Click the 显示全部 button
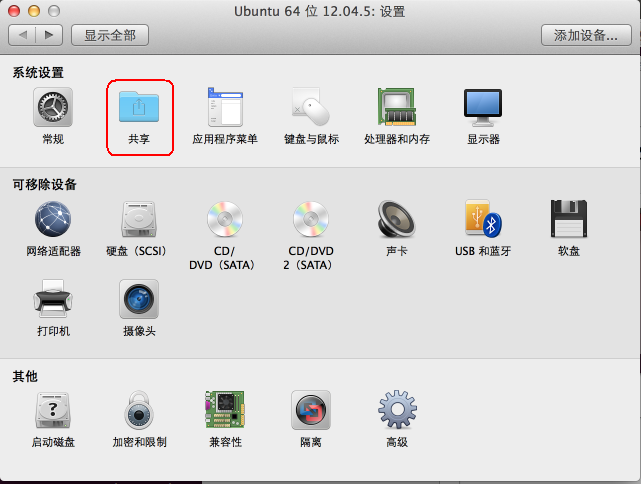This screenshot has width=641, height=484. pos(110,35)
